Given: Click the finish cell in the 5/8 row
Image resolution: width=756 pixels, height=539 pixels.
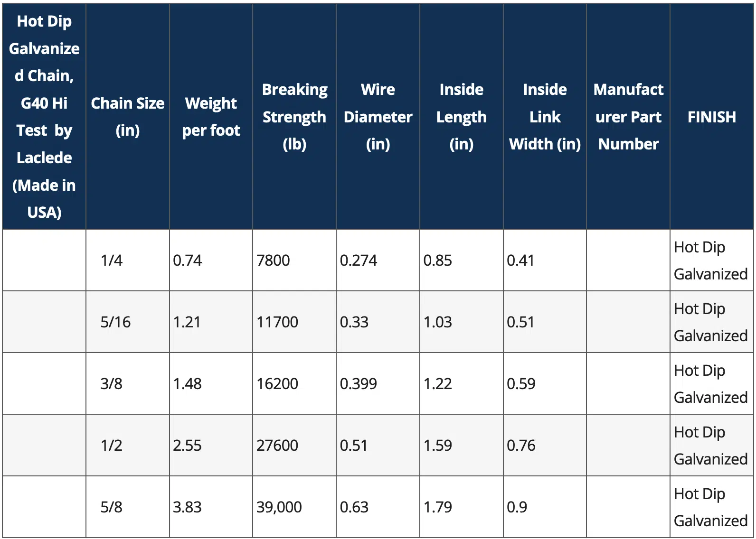Looking at the screenshot, I should click(x=710, y=507).
